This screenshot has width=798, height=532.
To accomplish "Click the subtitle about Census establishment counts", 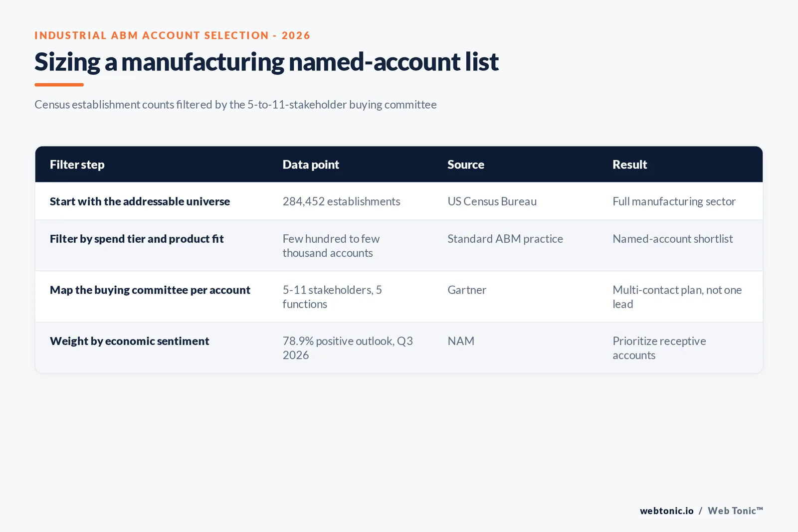I will pos(235,105).
